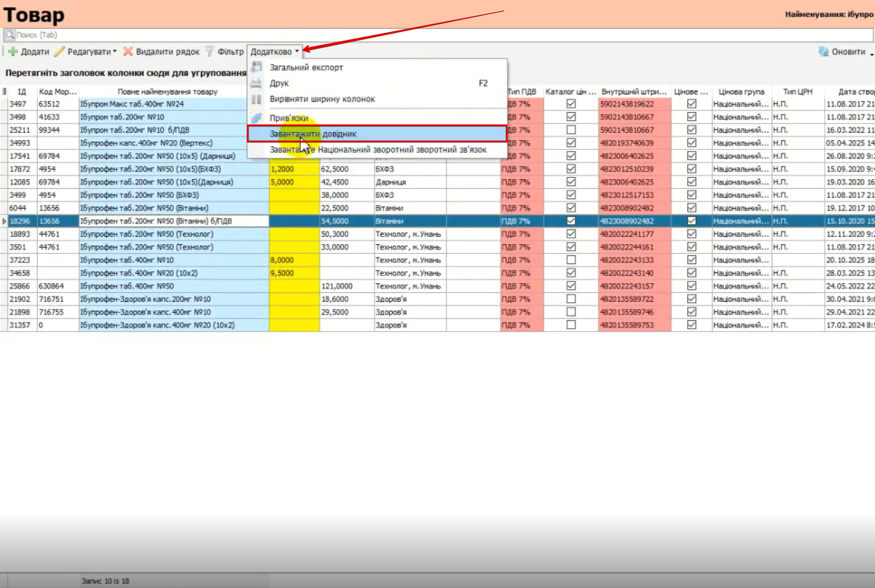Select Завантажити довідник menu item

[313, 134]
